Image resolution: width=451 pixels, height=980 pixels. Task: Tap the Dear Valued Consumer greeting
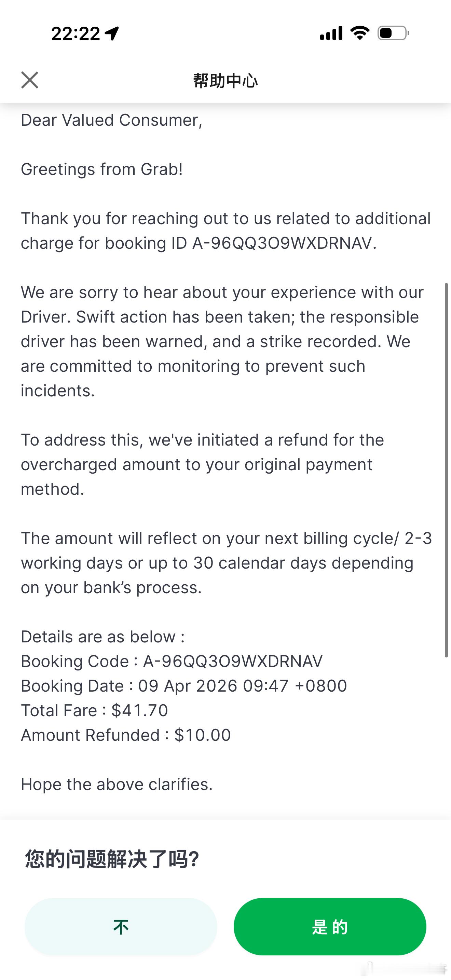pyautogui.click(x=111, y=120)
